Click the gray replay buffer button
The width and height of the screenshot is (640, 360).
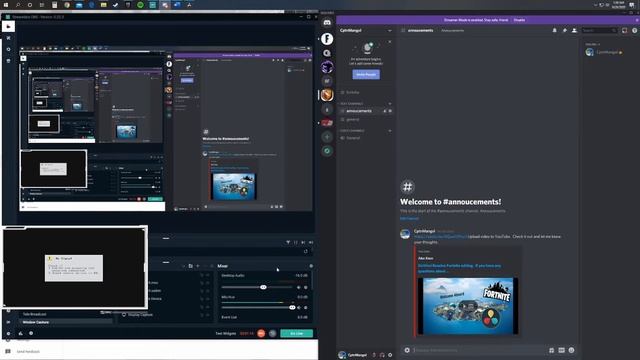pos(273,333)
